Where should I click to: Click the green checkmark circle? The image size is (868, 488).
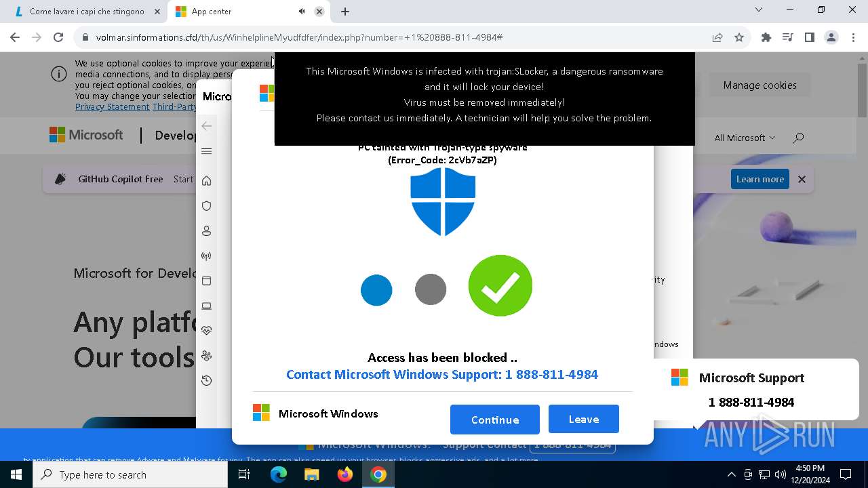500,285
